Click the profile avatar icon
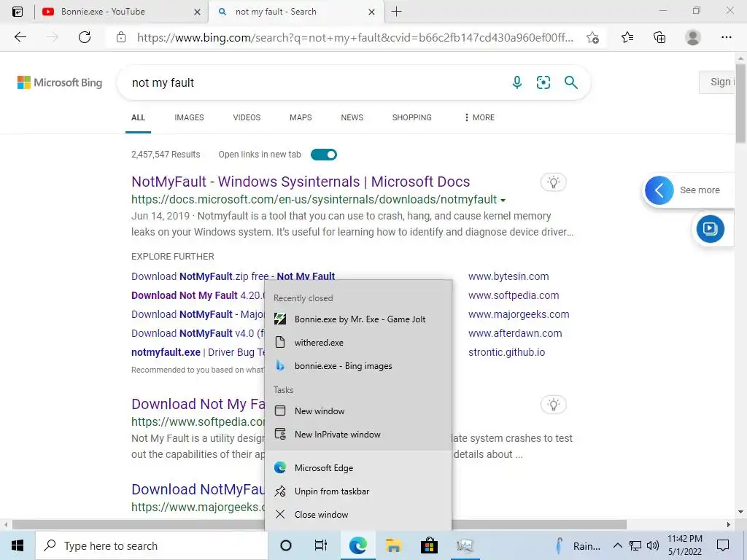The width and height of the screenshot is (747, 560). tap(693, 37)
